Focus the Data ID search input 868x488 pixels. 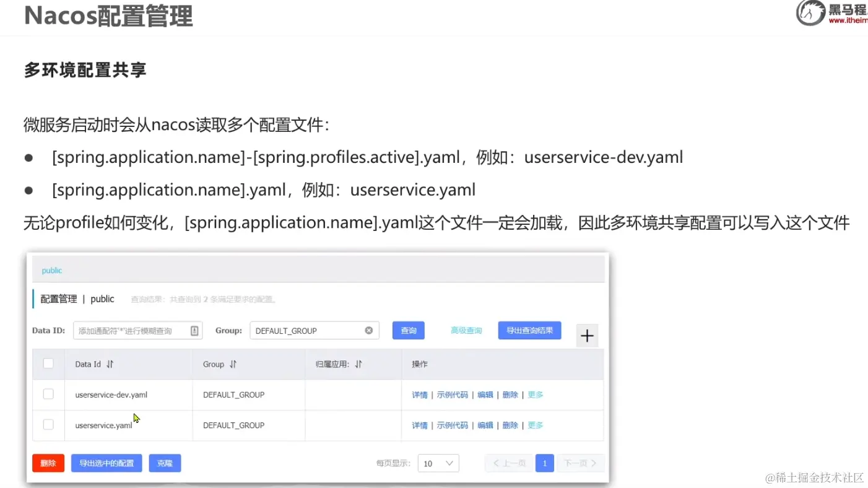pyautogui.click(x=137, y=331)
